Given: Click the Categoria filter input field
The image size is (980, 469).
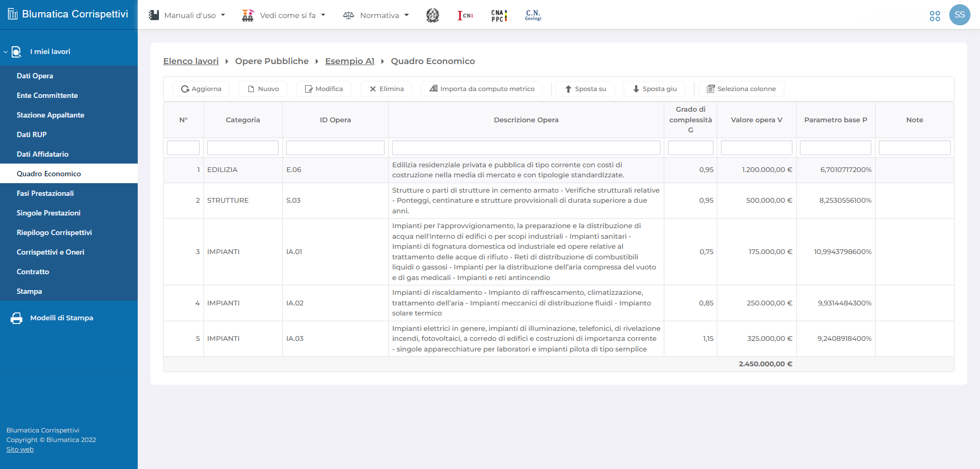Looking at the screenshot, I should point(243,148).
